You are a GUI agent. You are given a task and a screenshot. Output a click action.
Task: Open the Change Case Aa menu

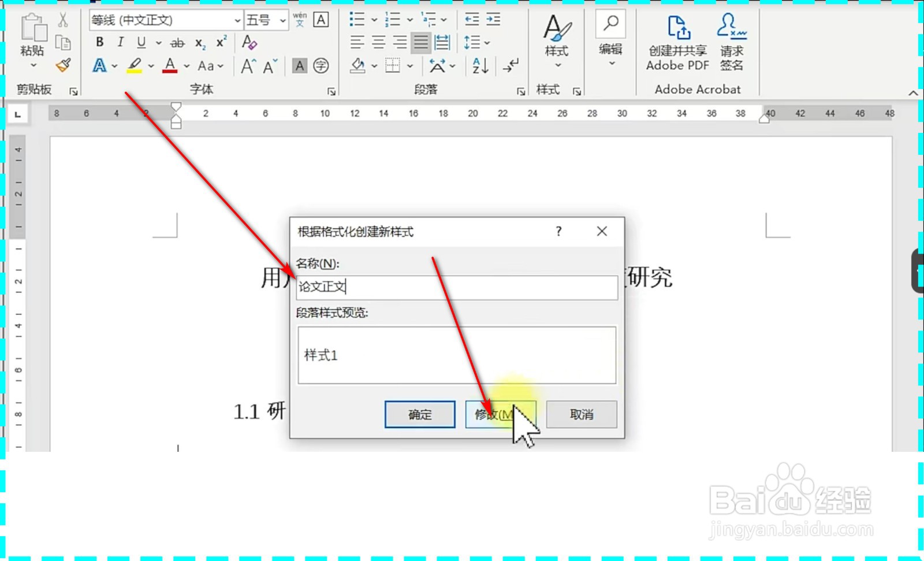[210, 66]
